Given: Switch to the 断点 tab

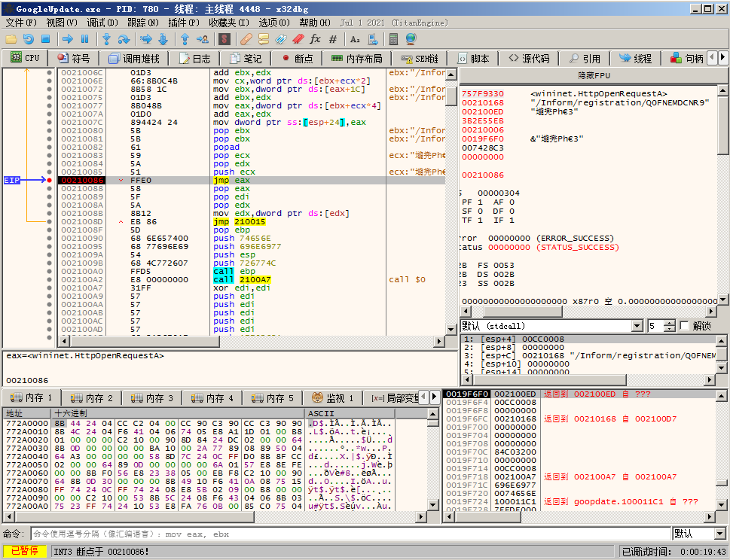Looking at the screenshot, I should click(x=298, y=58).
